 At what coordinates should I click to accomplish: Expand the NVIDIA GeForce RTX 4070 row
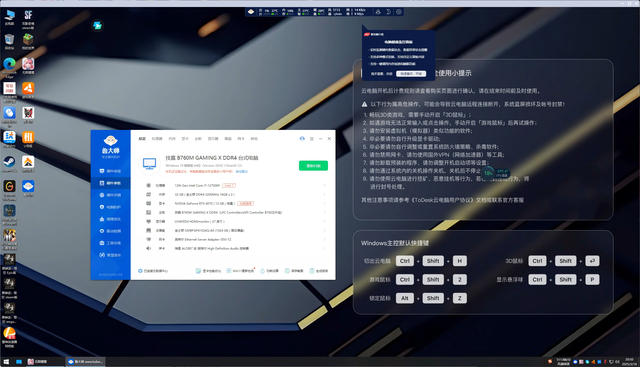[x=236, y=203]
